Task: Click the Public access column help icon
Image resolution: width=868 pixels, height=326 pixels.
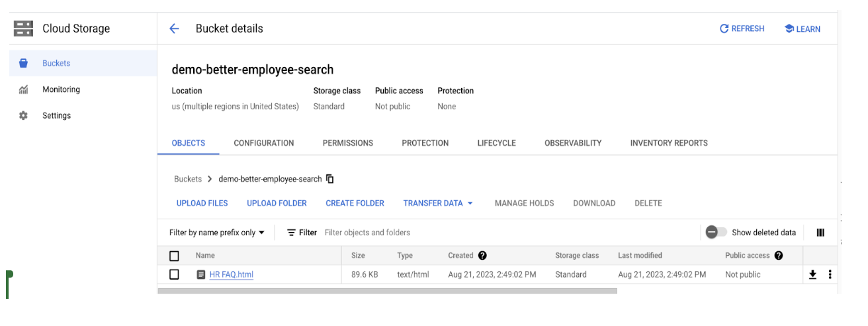Action: [x=779, y=255]
